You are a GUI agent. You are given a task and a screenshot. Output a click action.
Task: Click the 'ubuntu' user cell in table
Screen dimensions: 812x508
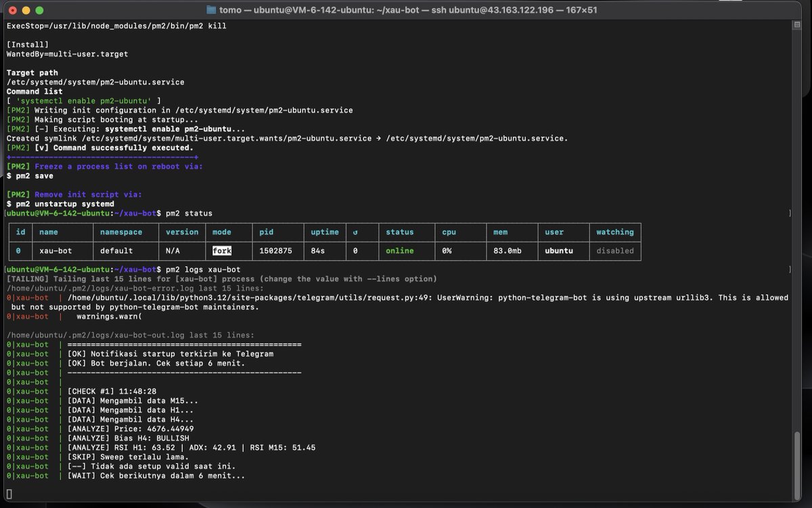tap(559, 251)
